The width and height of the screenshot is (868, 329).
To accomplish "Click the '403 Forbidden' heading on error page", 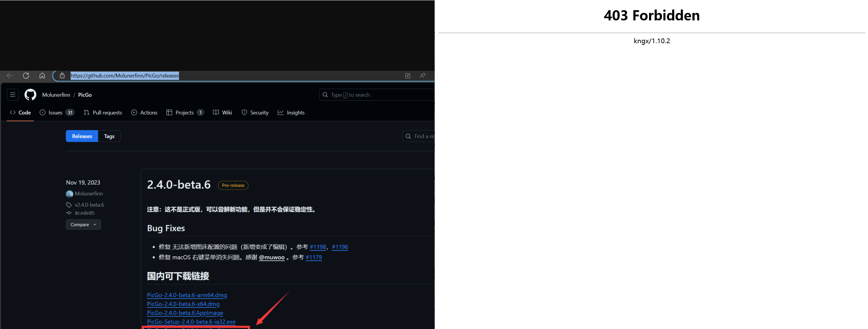I will [652, 15].
